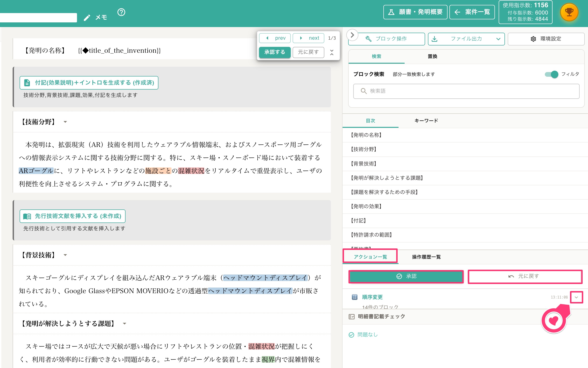Click the next navigation button
This screenshot has height=368, width=588.
coord(308,38)
